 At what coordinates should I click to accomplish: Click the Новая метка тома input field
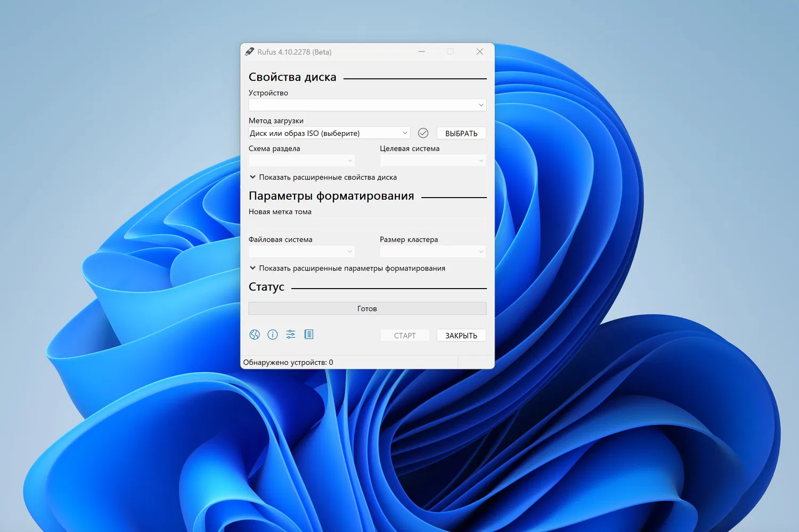point(367,224)
